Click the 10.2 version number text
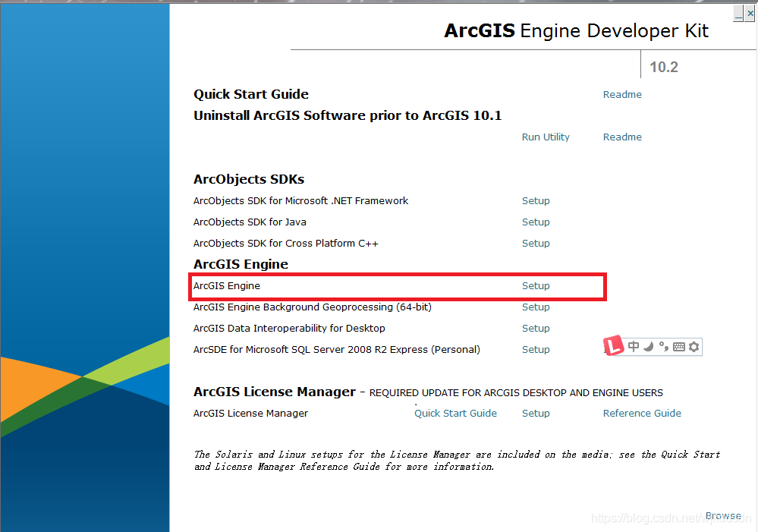This screenshot has height=532, width=758. point(664,67)
